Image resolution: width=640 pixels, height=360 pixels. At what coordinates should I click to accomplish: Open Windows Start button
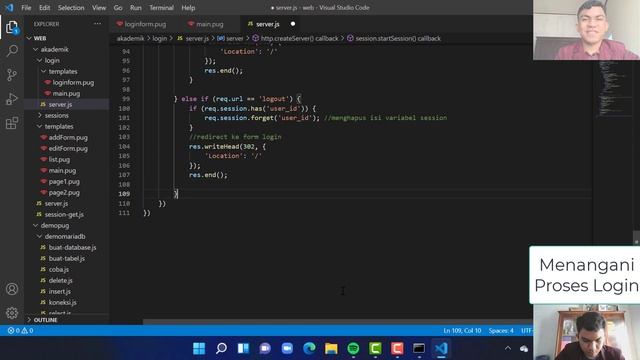click(199, 348)
